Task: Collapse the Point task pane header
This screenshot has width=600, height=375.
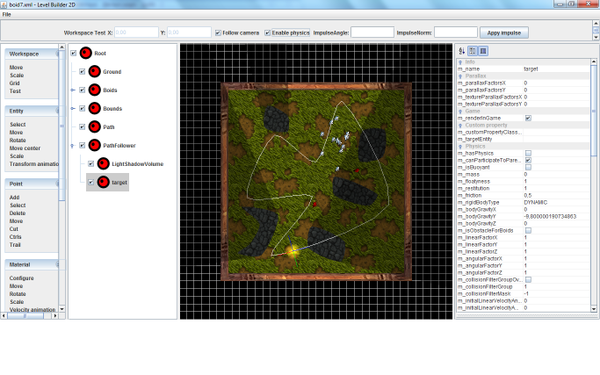Action: click(32, 184)
